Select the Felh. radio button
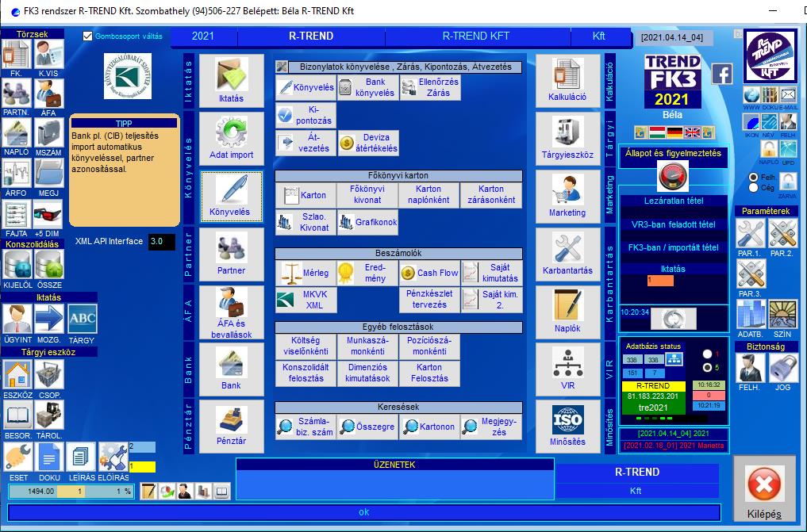807x532 pixels. 754,178
